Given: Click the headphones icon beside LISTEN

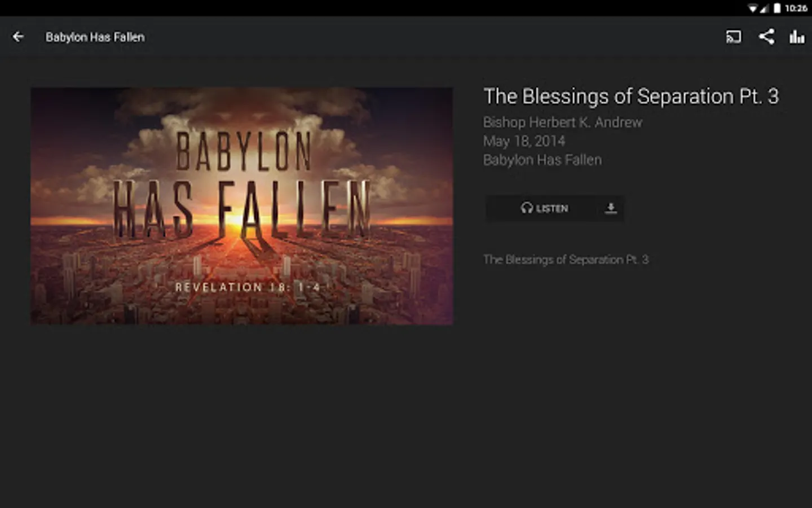Looking at the screenshot, I should (x=527, y=208).
